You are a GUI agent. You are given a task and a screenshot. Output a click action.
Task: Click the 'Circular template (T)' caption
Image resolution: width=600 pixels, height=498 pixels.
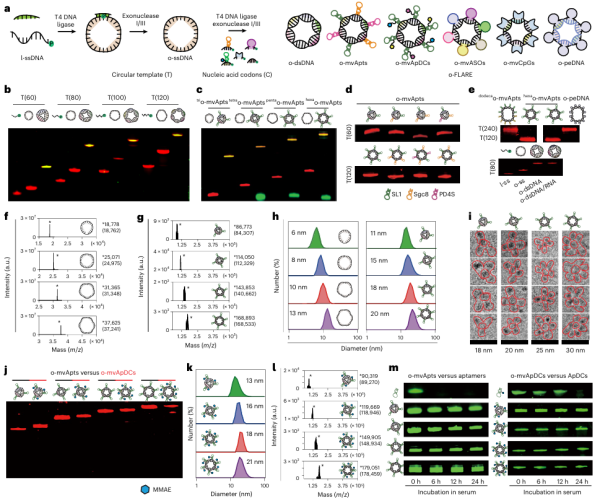pyautogui.click(x=142, y=75)
